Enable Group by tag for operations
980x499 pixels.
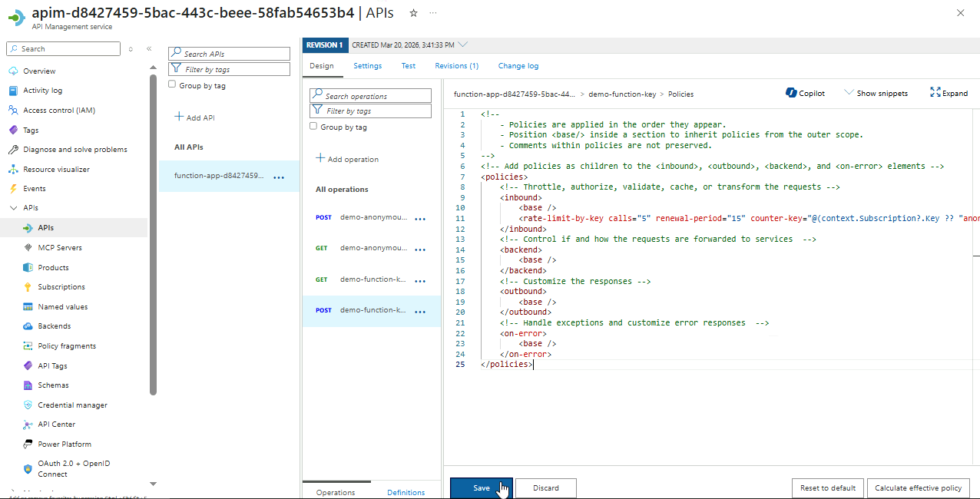313,127
